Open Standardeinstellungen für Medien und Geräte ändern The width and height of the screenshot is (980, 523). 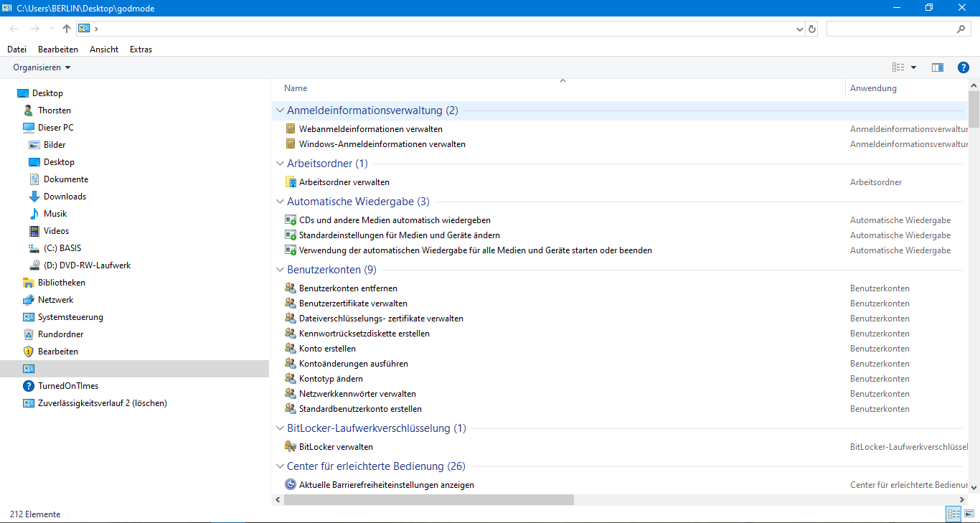click(400, 235)
